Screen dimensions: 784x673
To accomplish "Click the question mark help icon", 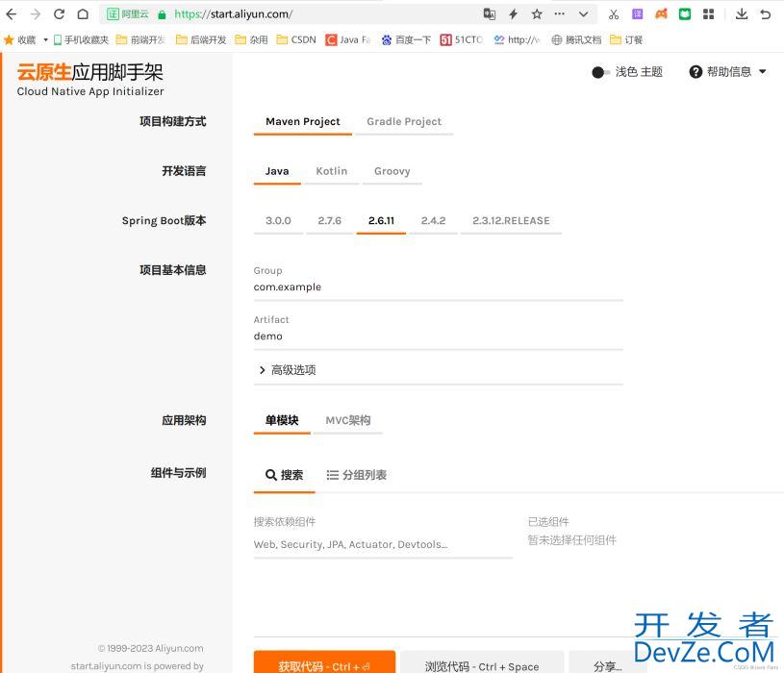I will click(x=695, y=72).
